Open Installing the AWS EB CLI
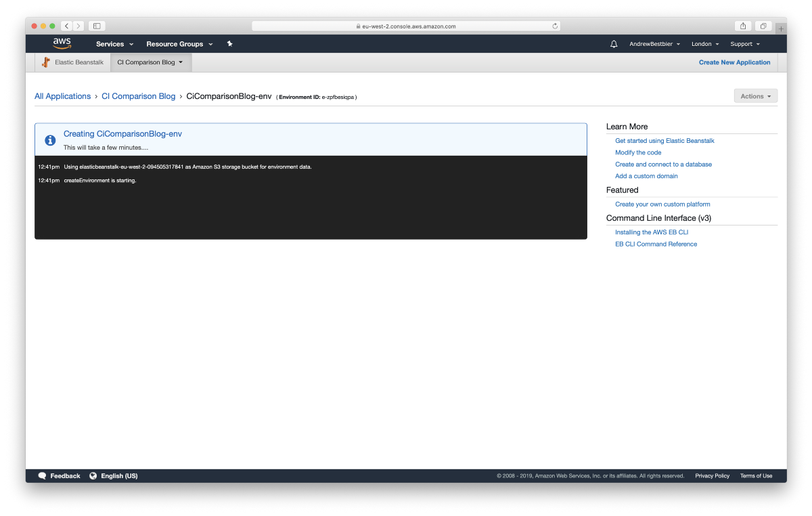 pyautogui.click(x=651, y=232)
